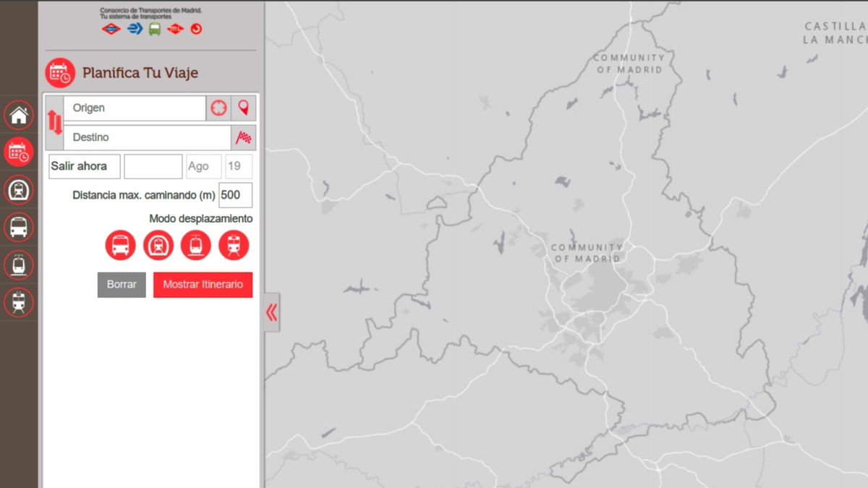Open the Ago month selector
Image resolution: width=868 pixels, height=488 pixels.
pyautogui.click(x=203, y=166)
